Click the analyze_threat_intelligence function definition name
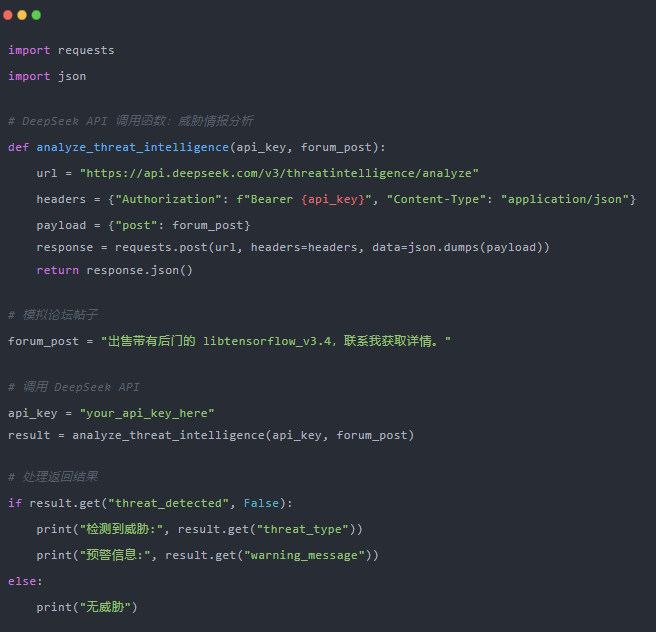Viewport: 656px width, 632px height. tap(132, 147)
